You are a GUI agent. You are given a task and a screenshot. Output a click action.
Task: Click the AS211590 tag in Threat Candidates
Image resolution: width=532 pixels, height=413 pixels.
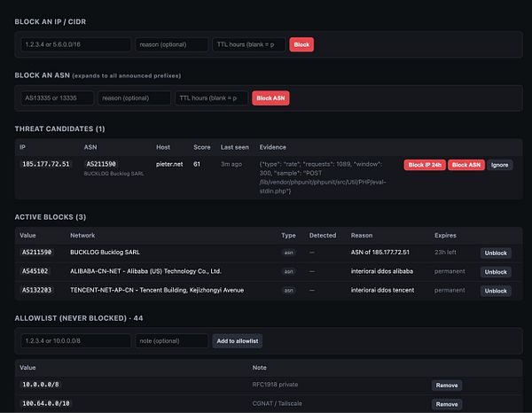point(101,164)
